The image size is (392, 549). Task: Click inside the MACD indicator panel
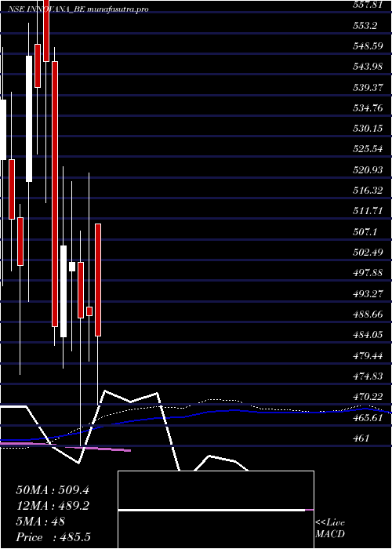pos(216,510)
